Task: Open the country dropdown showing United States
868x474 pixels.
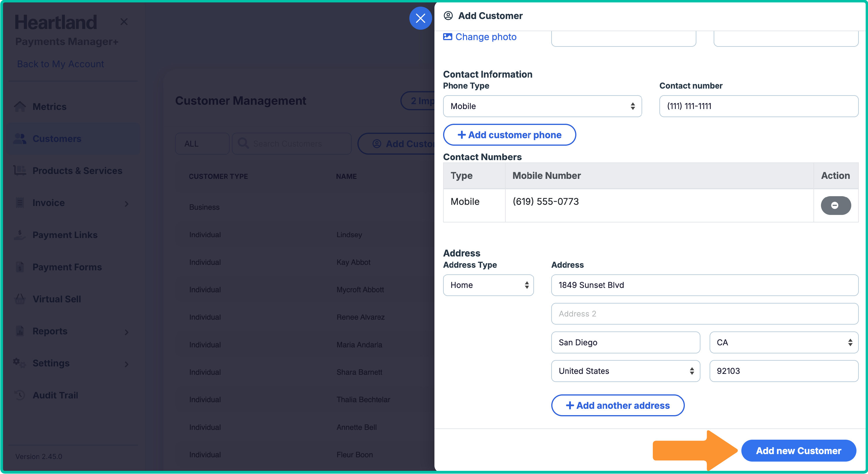Action: [x=625, y=371]
